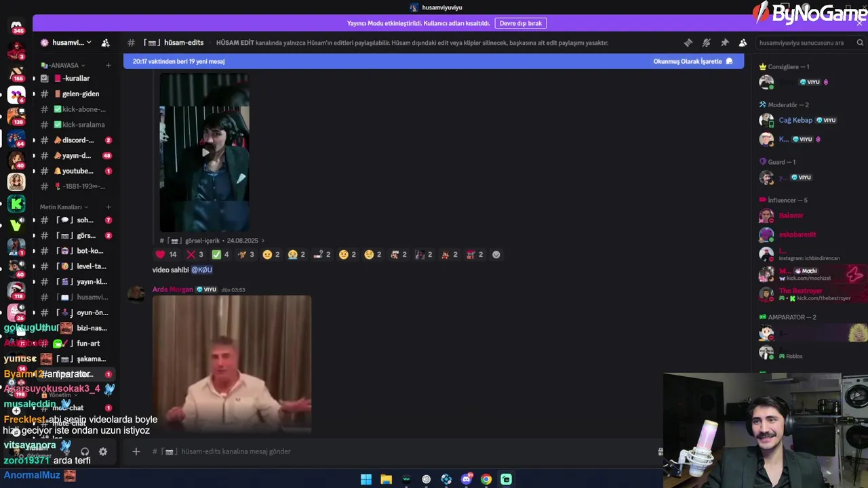Open the Roblox-playing Amparator member
The width and height of the screenshot is (868, 488).
810,352
